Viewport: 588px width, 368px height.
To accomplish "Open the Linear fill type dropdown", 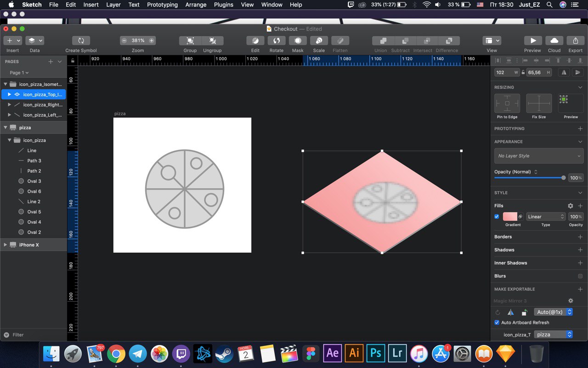I will pyautogui.click(x=546, y=217).
